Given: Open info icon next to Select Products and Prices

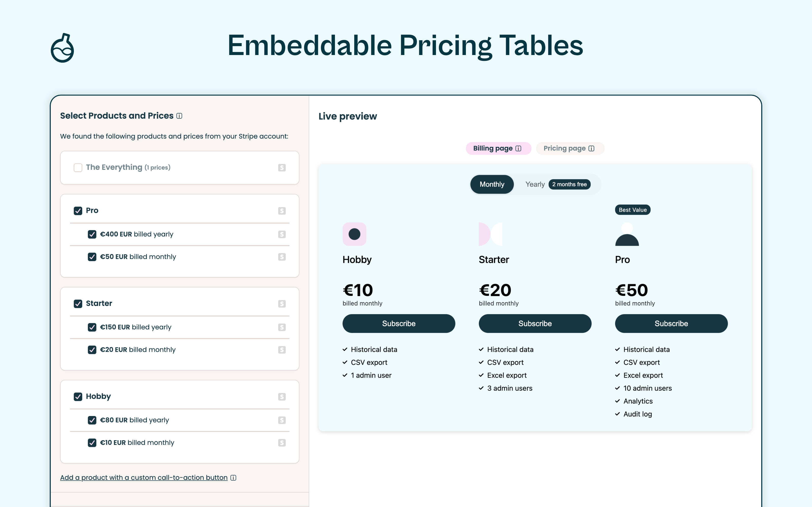Looking at the screenshot, I should tap(179, 116).
